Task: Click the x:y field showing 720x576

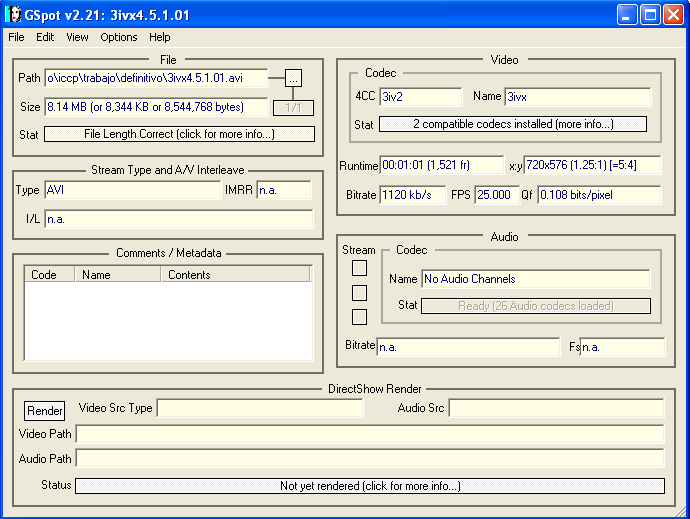Action: pos(592,165)
